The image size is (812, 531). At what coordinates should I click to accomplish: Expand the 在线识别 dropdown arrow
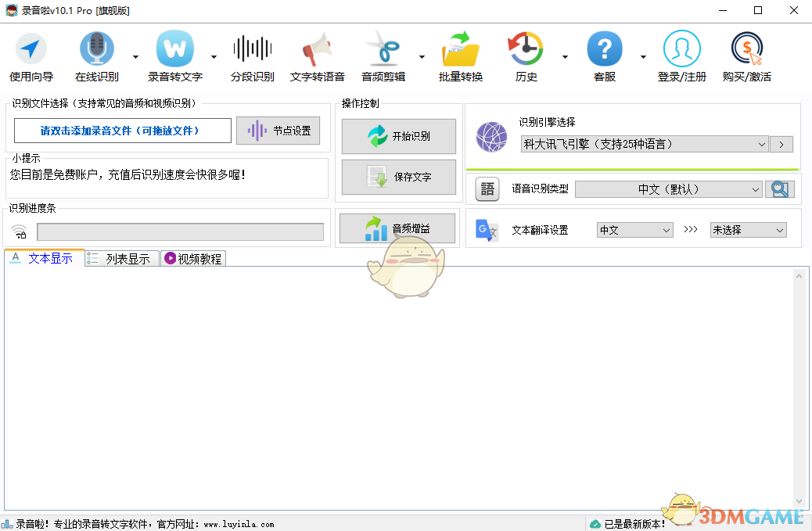(135, 57)
